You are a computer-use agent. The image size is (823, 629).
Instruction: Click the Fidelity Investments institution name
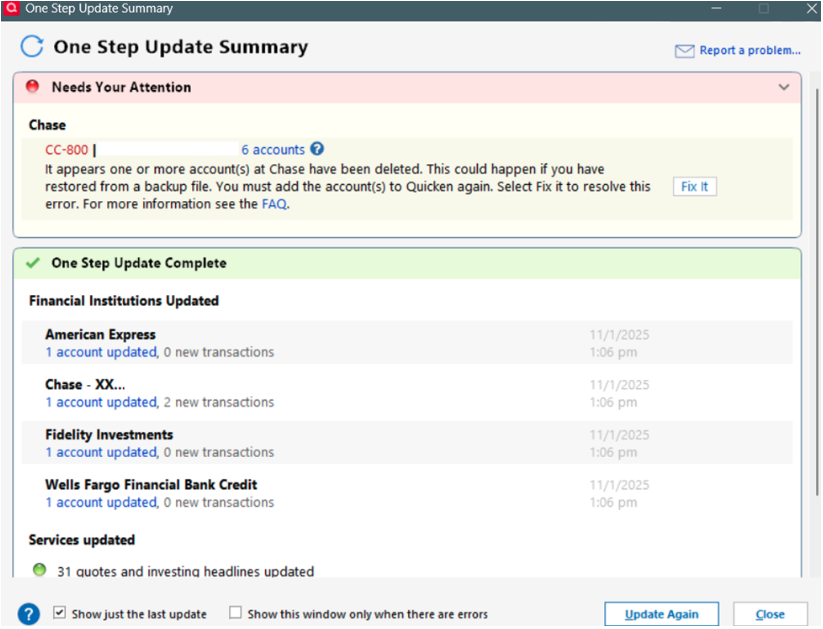tap(109, 435)
